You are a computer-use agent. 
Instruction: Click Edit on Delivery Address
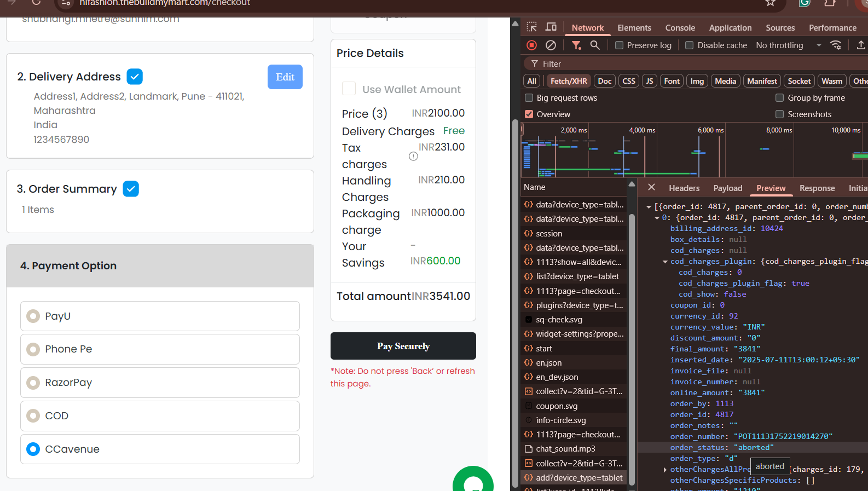coord(285,77)
